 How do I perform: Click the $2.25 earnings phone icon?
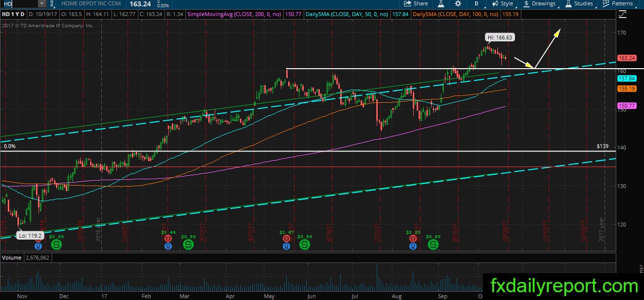(413, 238)
